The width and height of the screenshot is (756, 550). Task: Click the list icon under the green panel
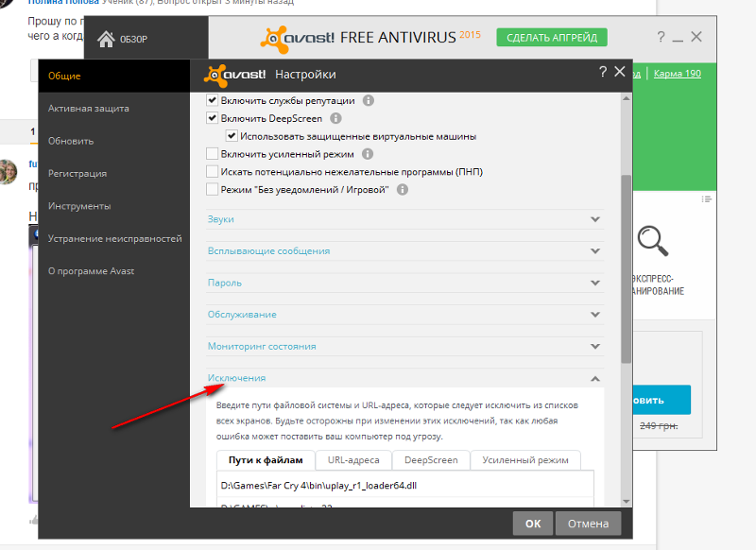click(706, 199)
